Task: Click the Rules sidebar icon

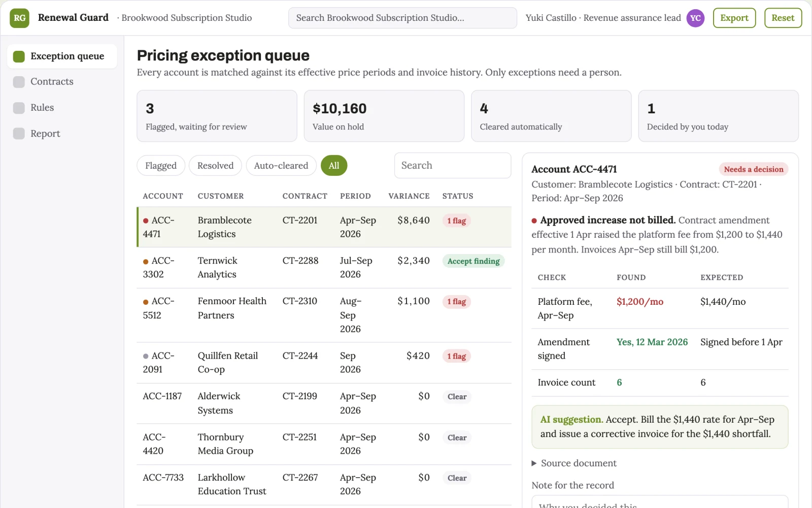Action: pyautogui.click(x=19, y=108)
